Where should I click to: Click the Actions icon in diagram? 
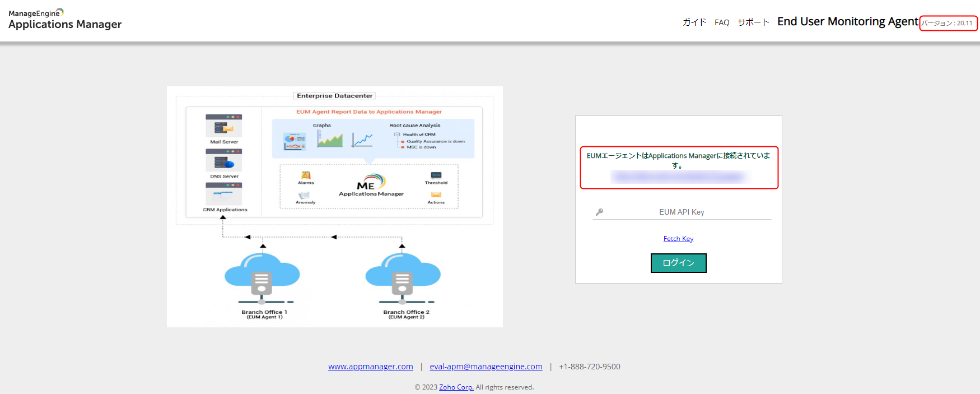point(436,195)
